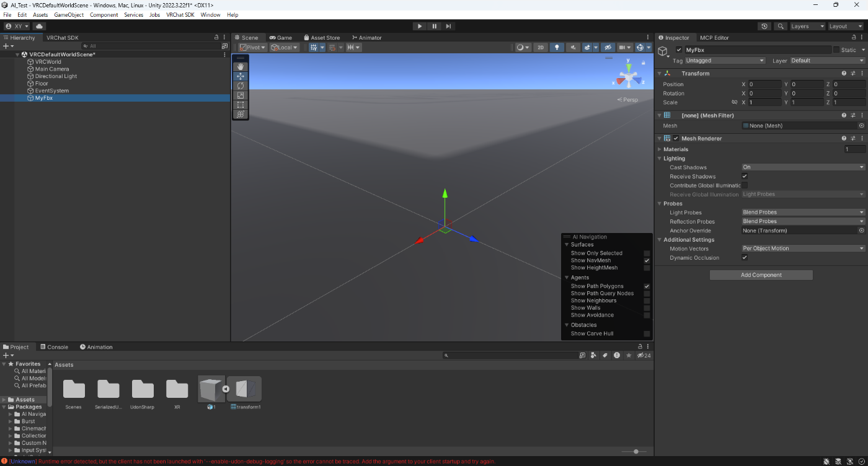Image resolution: width=868 pixels, height=466 pixels.
Task: Open the Pivot dropdown
Action: pyautogui.click(x=253, y=47)
